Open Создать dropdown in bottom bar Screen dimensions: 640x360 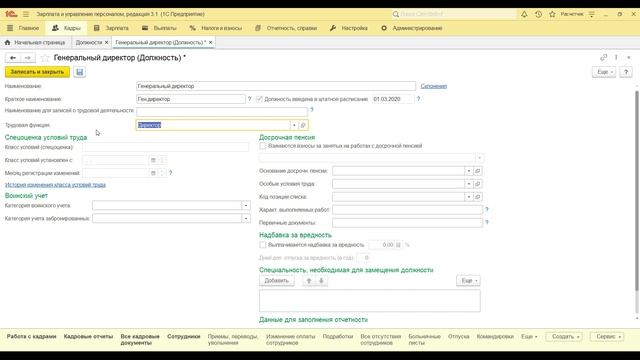click(564, 337)
